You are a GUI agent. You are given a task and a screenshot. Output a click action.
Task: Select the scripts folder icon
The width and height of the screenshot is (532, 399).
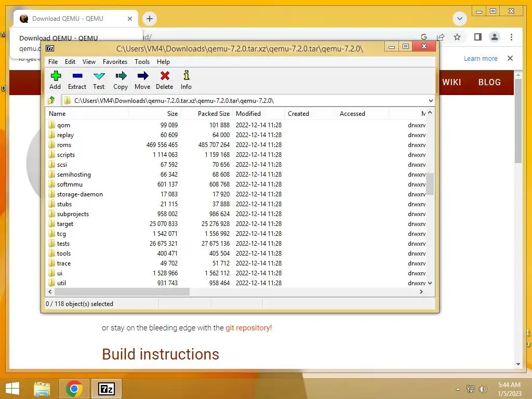(51, 154)
